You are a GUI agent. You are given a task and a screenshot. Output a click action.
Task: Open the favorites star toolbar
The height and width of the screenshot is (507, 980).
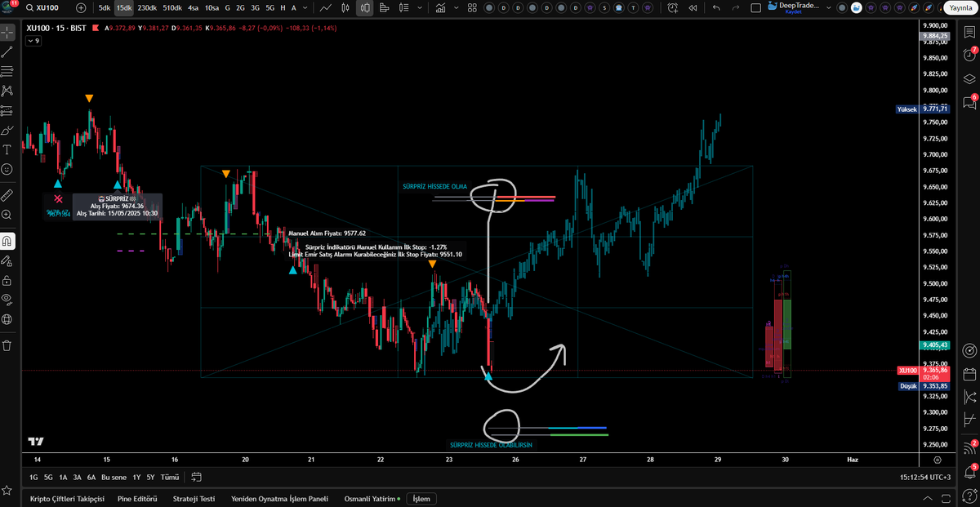click(x=7, y=491)
